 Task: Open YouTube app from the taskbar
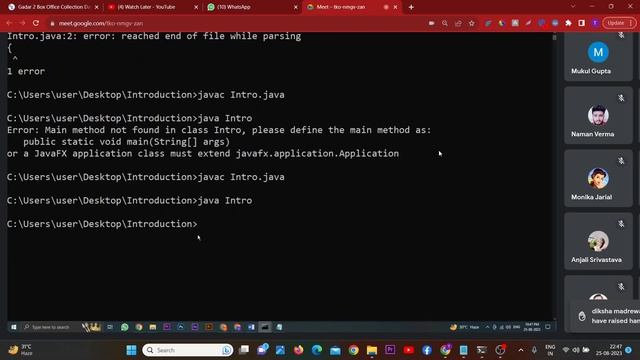[409, 350]
